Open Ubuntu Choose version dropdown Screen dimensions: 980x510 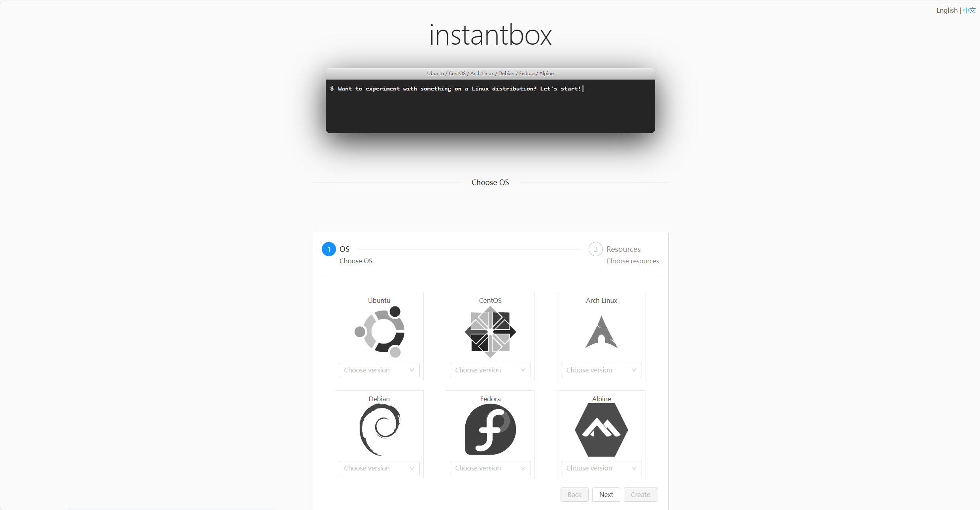click(379, 370)
